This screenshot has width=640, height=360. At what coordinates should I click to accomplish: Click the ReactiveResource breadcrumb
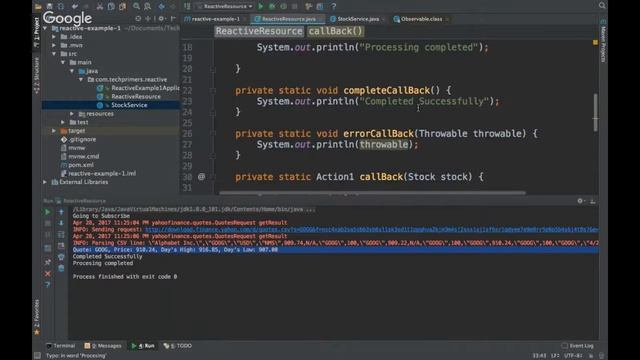(259, 31)
